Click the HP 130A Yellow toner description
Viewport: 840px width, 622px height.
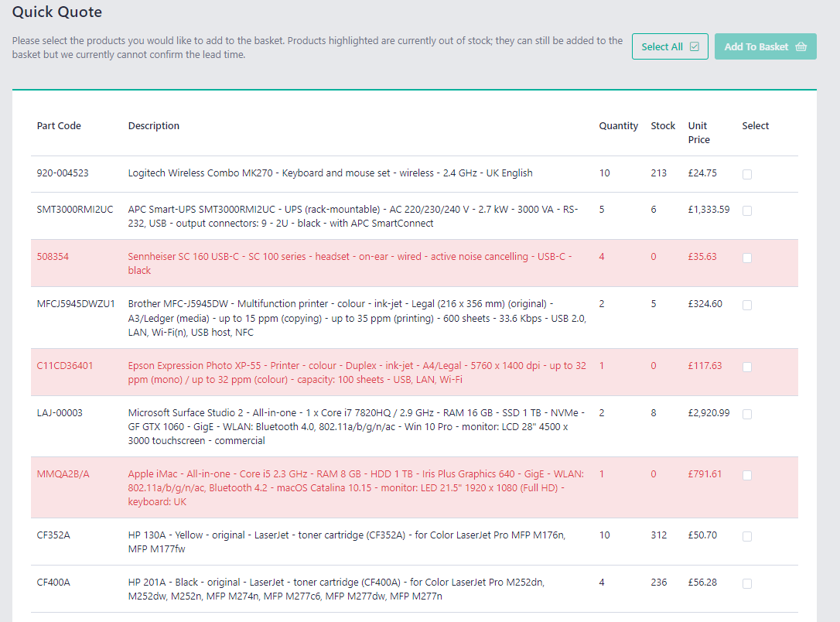coord(347,542)
